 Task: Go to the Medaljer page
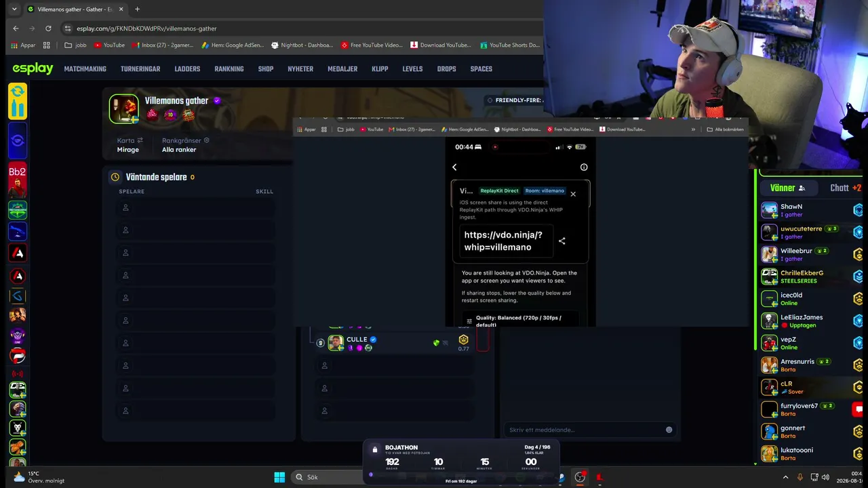tap(342, 69)
